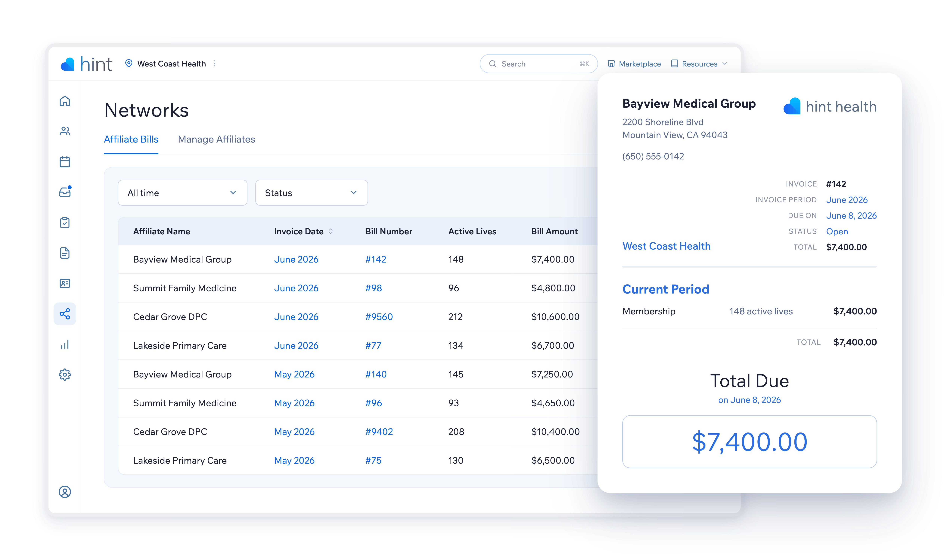Click the 148 active lives text on invoice
The width and height of the screenshot is (947, 560).
(x=761, y=311)
